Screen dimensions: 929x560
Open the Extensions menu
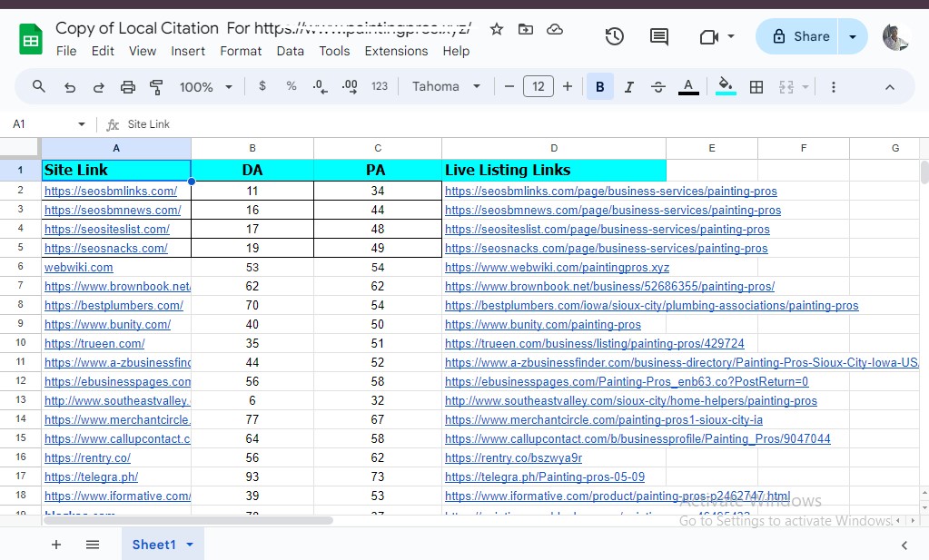396,51
